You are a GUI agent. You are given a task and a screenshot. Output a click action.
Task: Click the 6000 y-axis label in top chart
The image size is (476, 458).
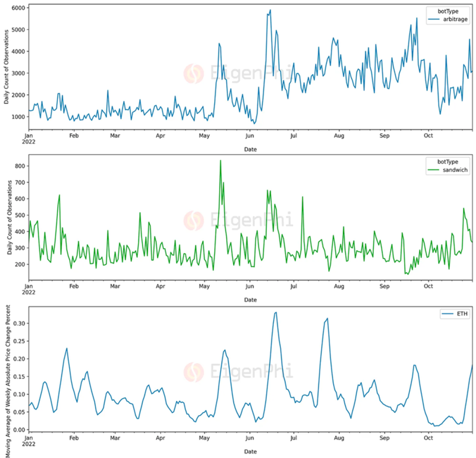point(18,8)
